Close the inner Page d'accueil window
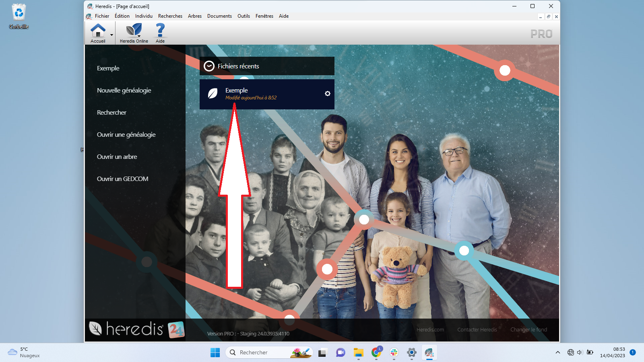644x362 pixels. 556,16
